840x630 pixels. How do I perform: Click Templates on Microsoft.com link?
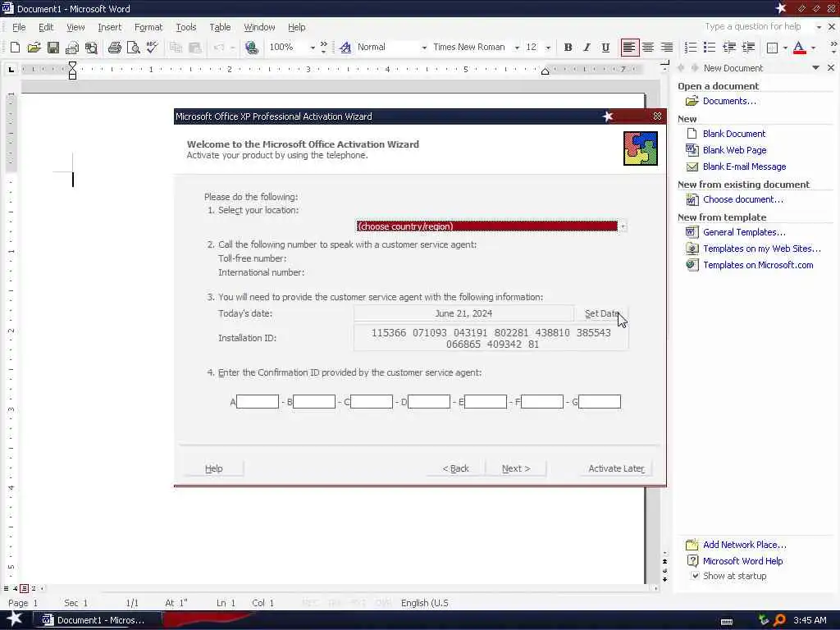click(x=758, y=265)
